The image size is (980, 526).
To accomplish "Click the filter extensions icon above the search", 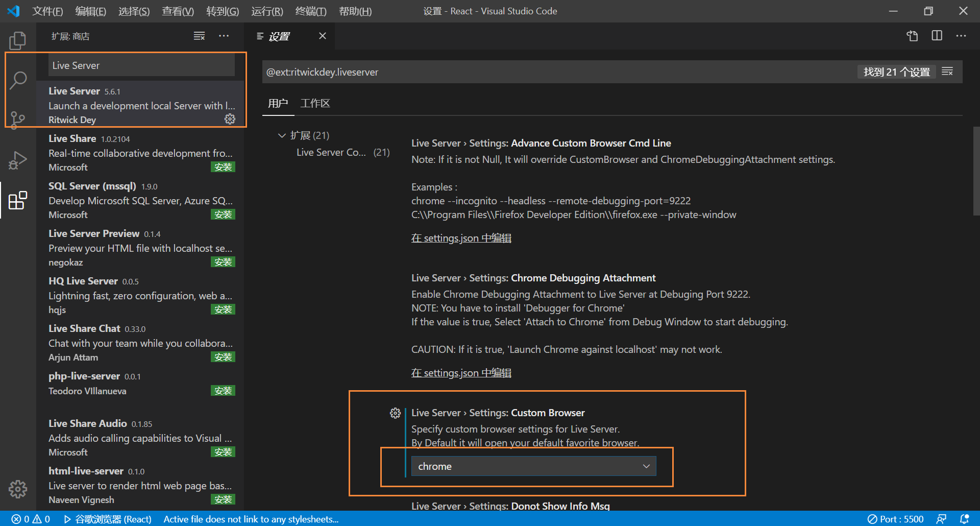I will [x=199, y=36].
